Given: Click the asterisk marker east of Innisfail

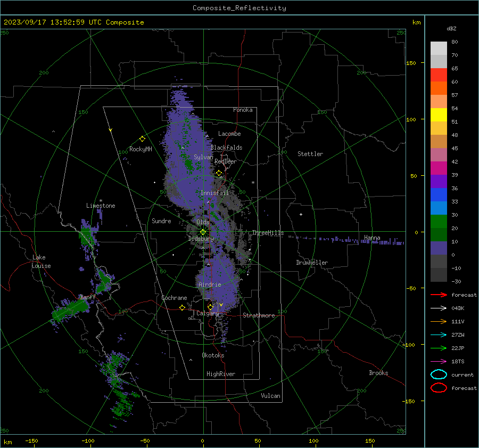Looking at the screenshot, I should pos(253,183).
